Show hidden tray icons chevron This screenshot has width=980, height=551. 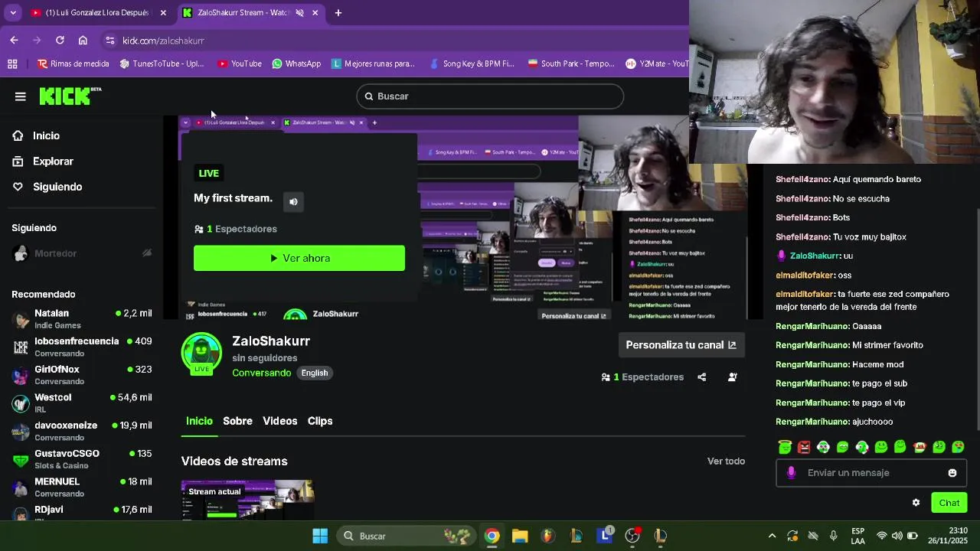click(x=772, y=536)
